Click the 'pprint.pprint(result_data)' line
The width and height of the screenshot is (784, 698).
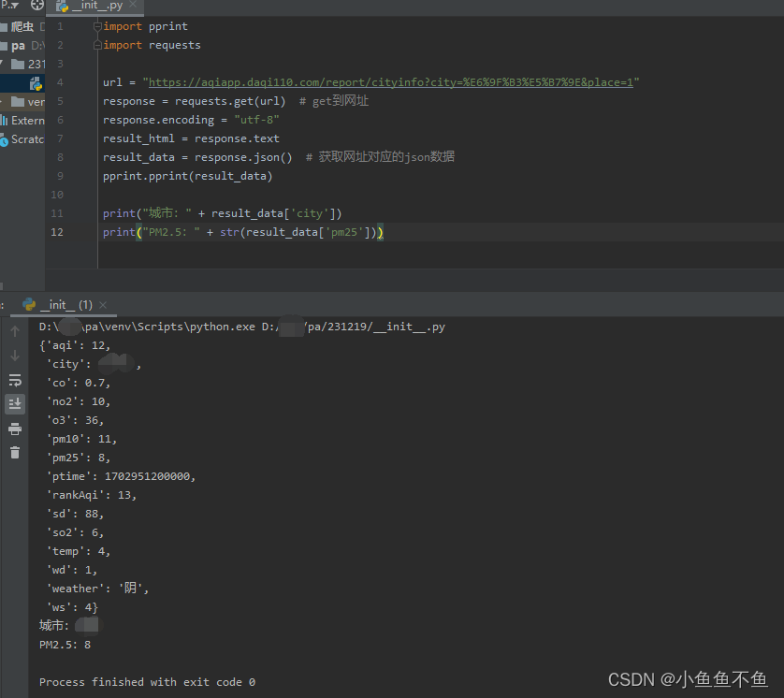coord(187,177)
